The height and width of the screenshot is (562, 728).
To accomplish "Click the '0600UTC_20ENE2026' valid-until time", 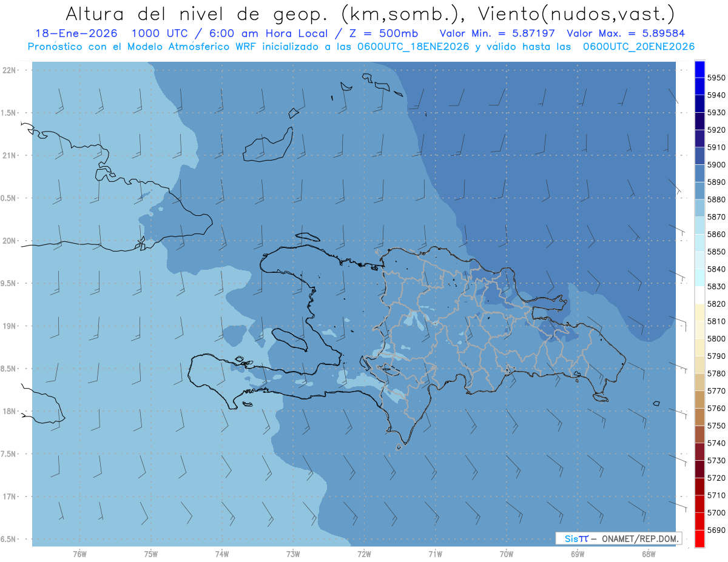I will pyautogui.click(x=638, y=46).
